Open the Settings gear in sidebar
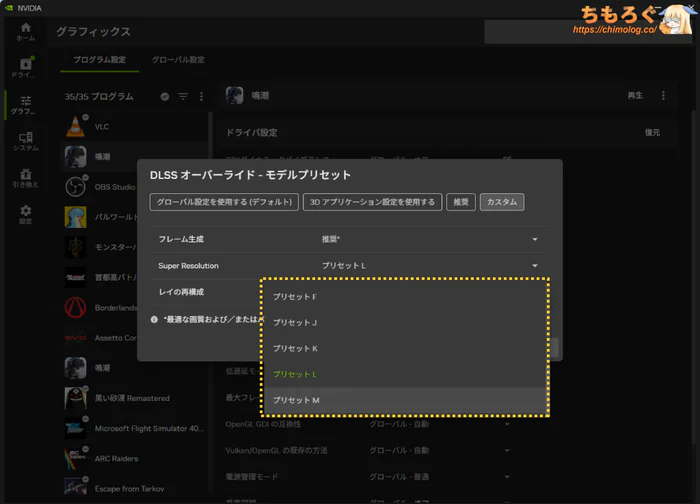700x504 pixels. 26,214
